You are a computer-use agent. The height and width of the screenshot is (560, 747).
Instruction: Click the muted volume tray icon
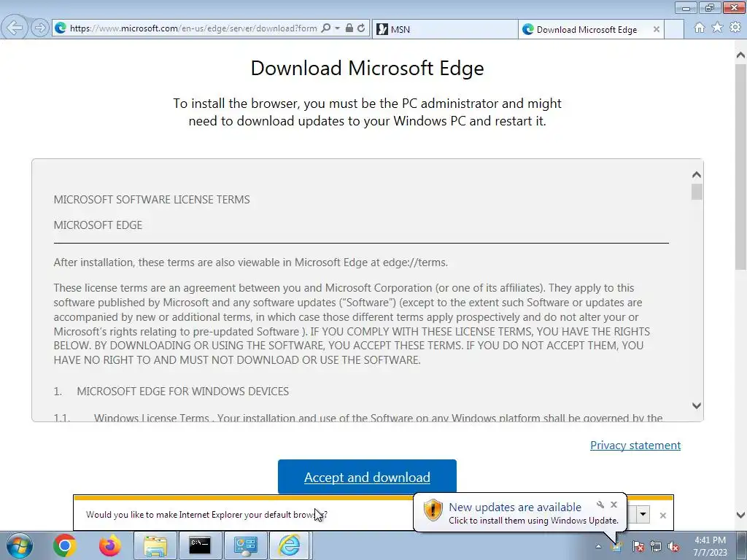point(673,547)
